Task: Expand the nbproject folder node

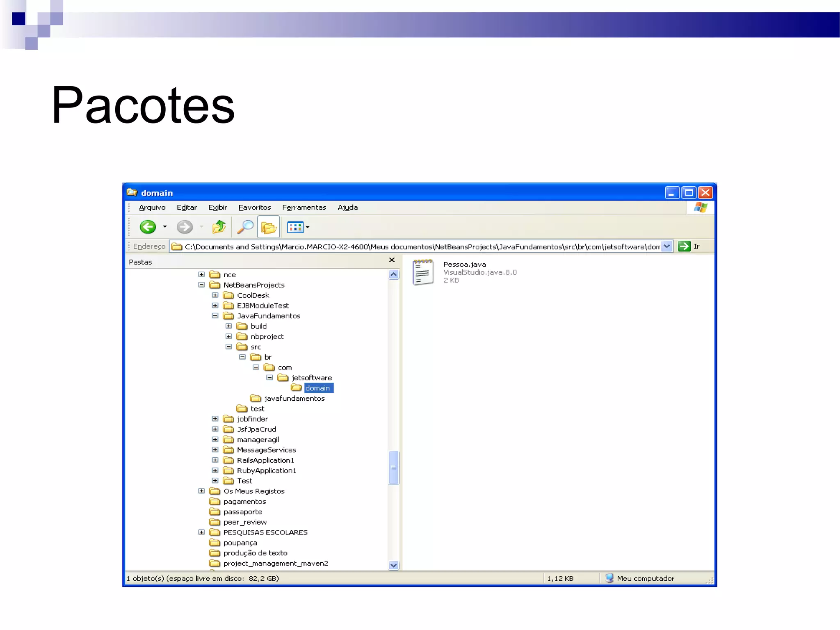Action: pos(229,336)
